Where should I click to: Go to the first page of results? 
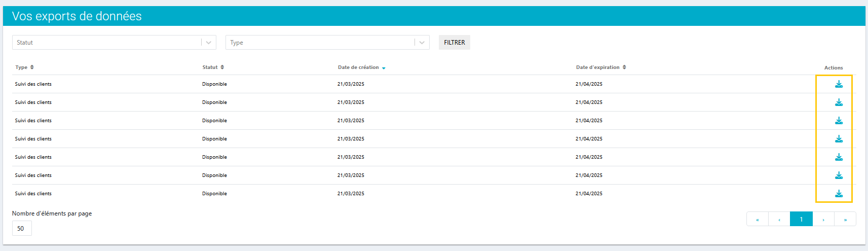click(758, 220)
